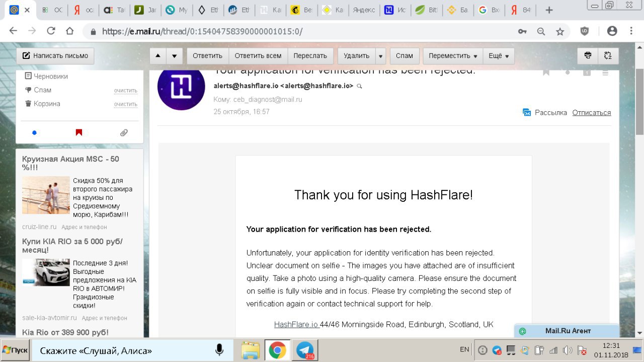Click the browser home icon
Viewport: 644px width, 362px height.
(70, 31)
